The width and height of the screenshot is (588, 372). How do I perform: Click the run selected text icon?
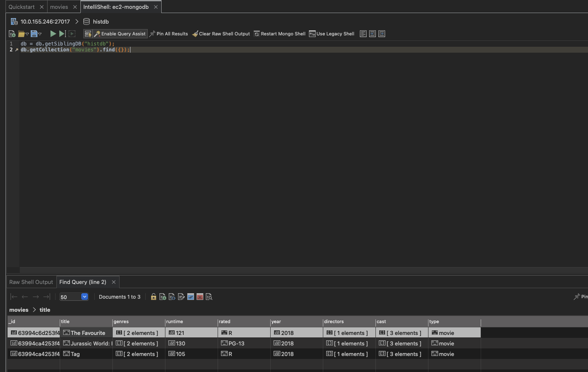(x=72, y=34)
